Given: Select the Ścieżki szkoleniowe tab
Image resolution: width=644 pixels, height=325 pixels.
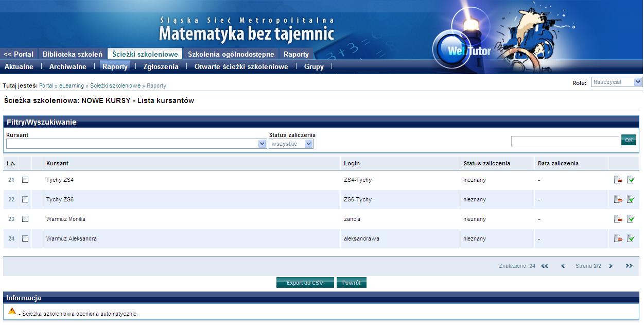Looking at the screenshot, I should tap(145, 54).
